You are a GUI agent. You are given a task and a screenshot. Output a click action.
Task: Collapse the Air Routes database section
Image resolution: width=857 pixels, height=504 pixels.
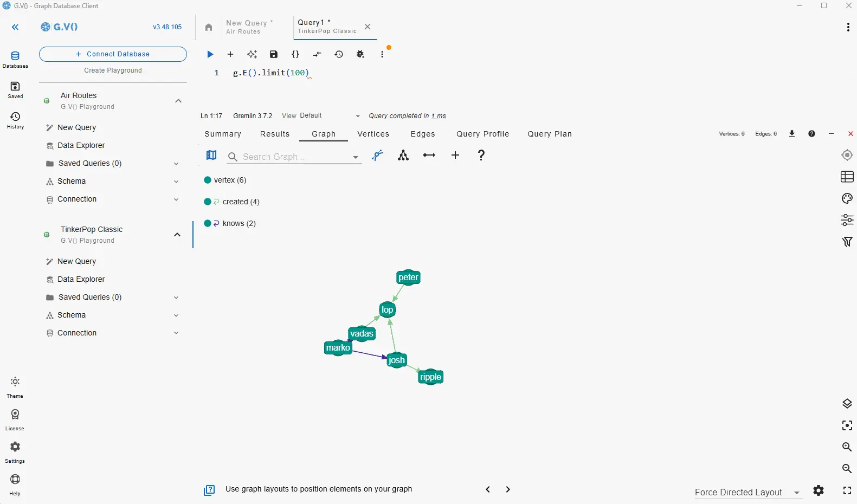pyautogui.click(x=178, y=101)
